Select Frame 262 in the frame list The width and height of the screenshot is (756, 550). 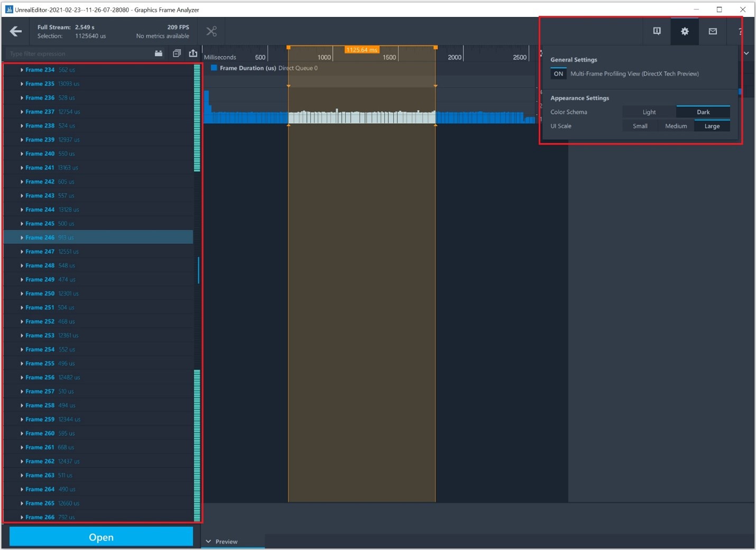pos(40,461)
